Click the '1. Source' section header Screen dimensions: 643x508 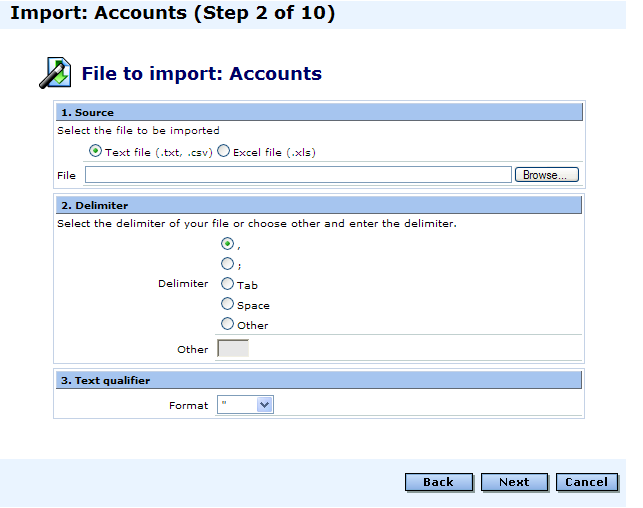click(x=319, y=112)
